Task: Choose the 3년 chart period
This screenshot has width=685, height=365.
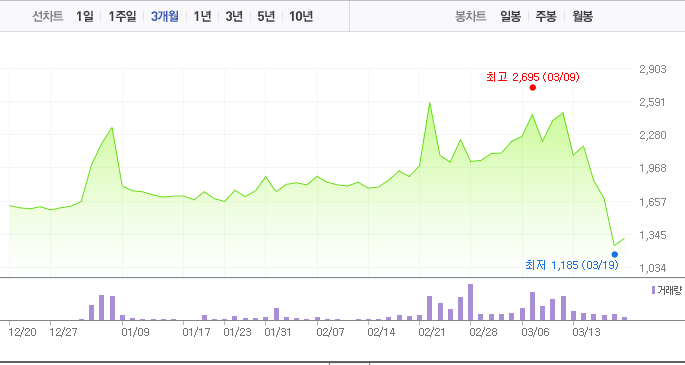Action: [x=234, y=17]
